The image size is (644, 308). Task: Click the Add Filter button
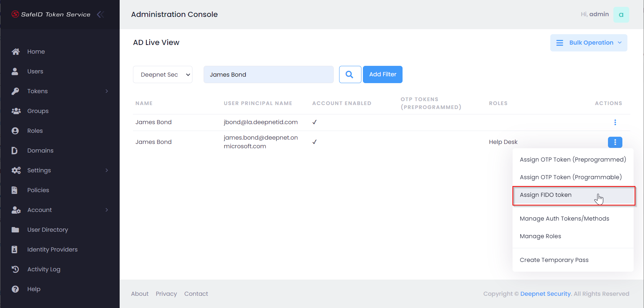coord(382,74)
